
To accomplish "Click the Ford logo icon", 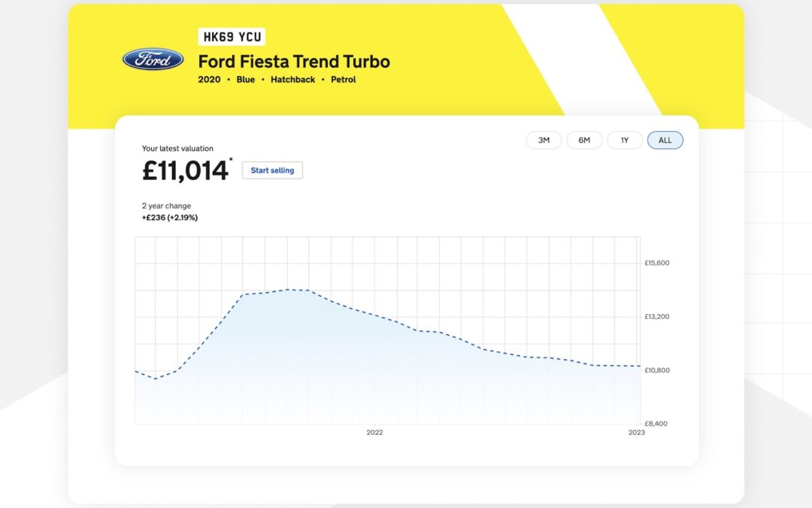I will (x=153, y=59).
